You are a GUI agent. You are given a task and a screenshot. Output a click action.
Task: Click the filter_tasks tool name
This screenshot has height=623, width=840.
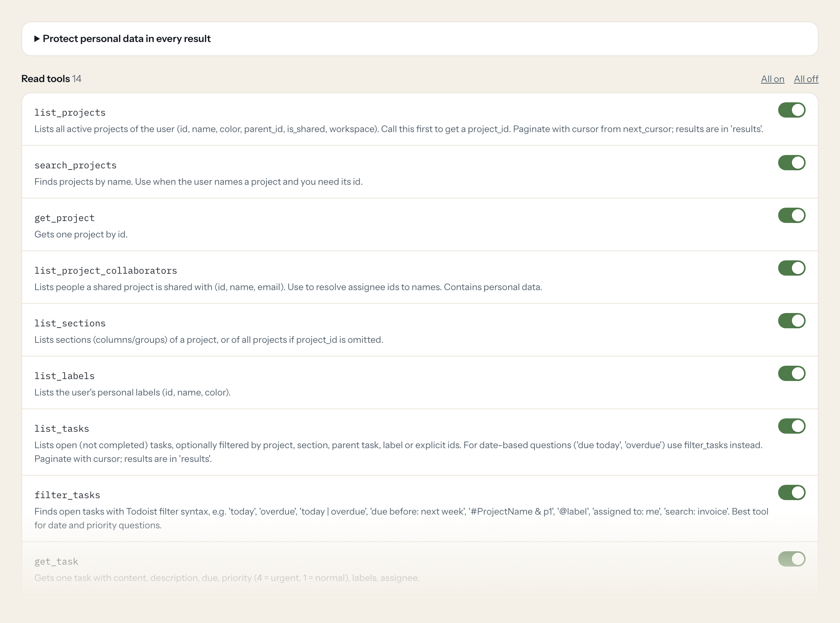point(67,495)
